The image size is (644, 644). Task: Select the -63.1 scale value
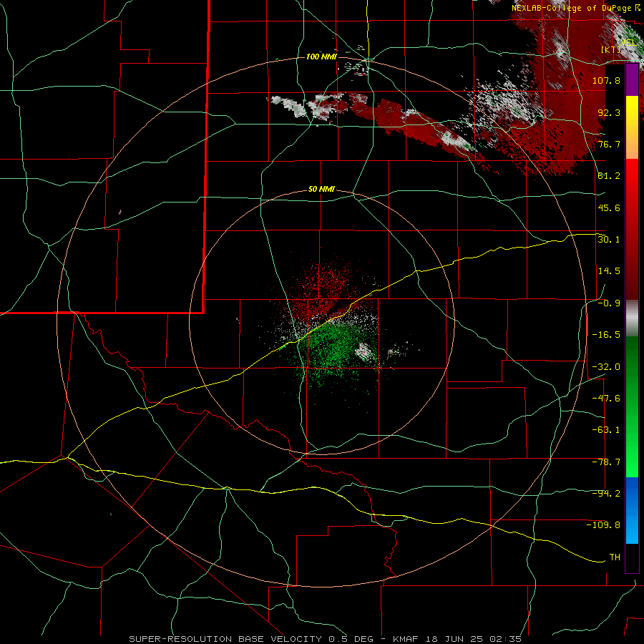(x=606, y=430)
